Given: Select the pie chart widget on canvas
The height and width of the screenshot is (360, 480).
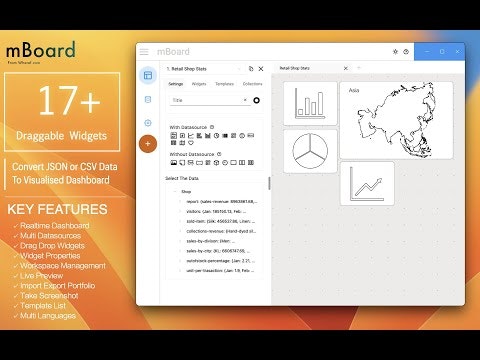Looking at the screenshot, I should pyautogui.click(x=310, y=151).
